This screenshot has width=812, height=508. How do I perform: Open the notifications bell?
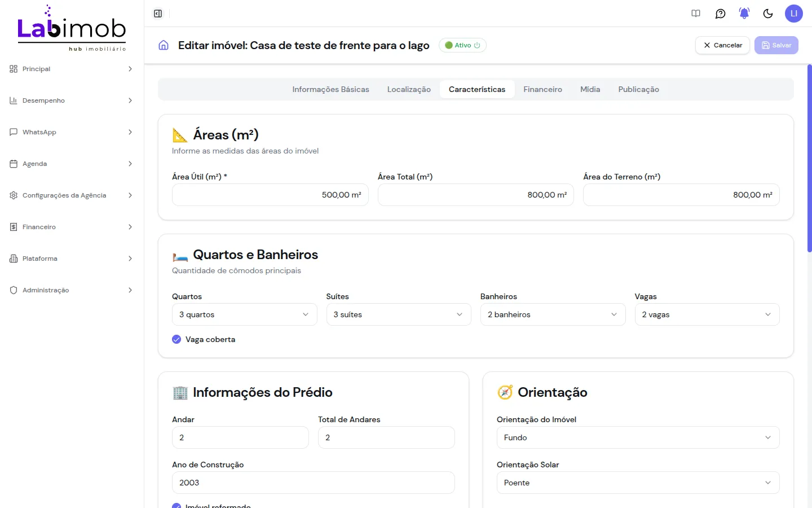pos(744,14)
